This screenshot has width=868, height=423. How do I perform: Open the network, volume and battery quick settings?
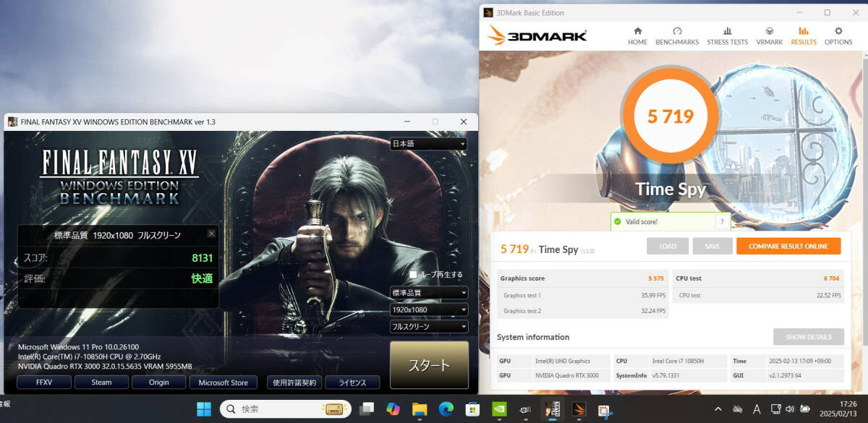pyautogui.click(x=791, y=409)
